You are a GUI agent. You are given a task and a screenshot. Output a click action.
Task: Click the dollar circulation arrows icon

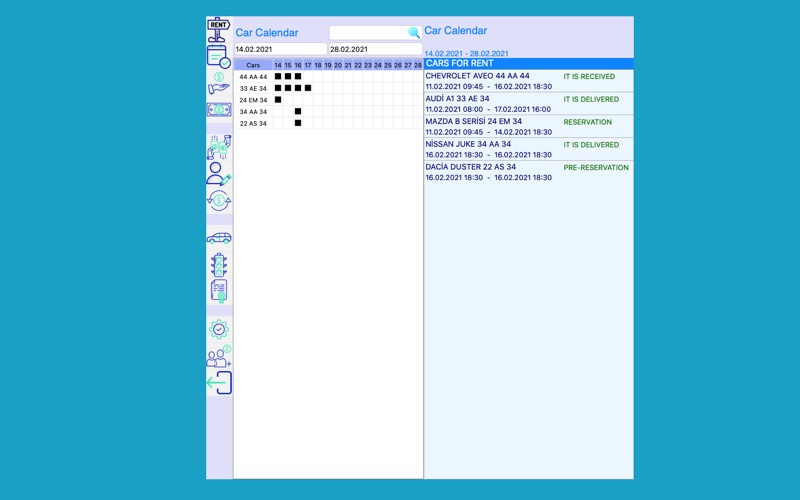click(x=219, y=201)
